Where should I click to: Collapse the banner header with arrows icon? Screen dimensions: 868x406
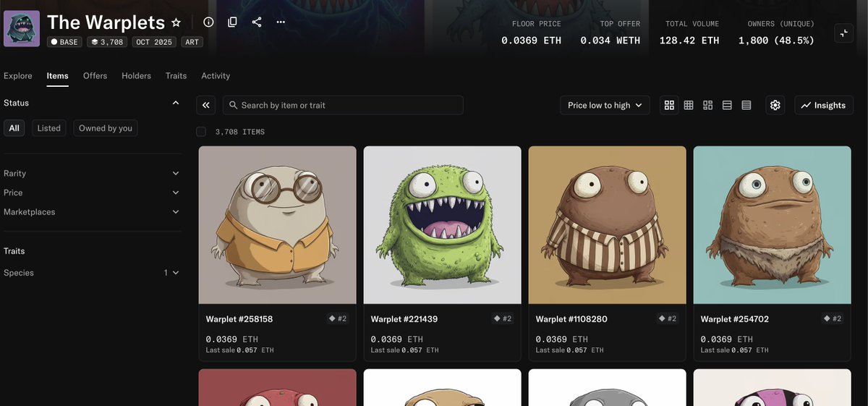(843, 33)
